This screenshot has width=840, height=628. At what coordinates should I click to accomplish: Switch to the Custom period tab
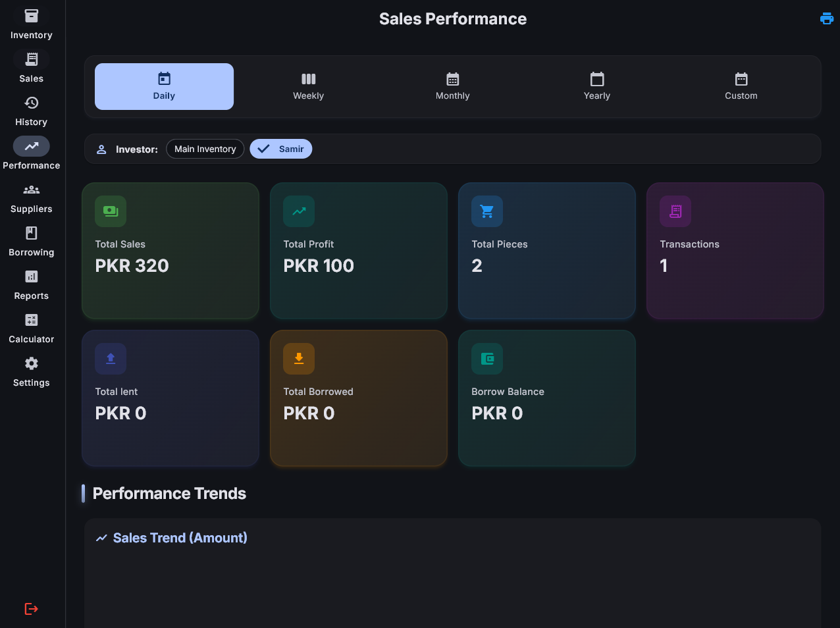pos(741,86)
